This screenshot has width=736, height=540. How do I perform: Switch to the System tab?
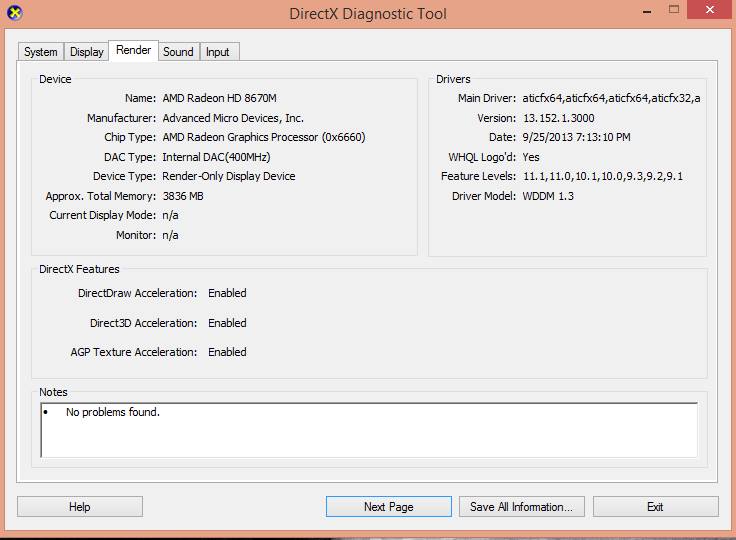point(41,52)
